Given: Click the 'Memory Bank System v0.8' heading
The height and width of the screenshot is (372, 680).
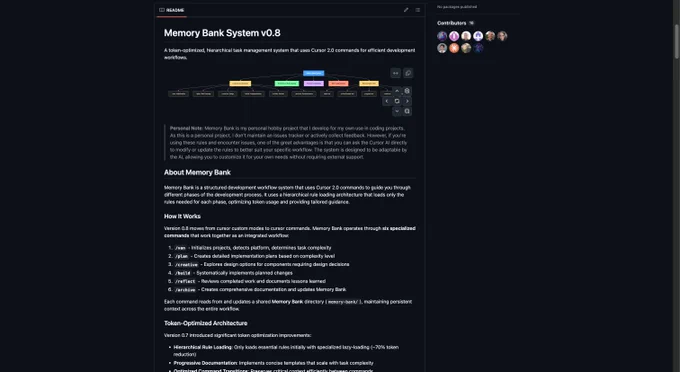Looking at the screenshot, I should pyautogui.click(x=222, y=33).
